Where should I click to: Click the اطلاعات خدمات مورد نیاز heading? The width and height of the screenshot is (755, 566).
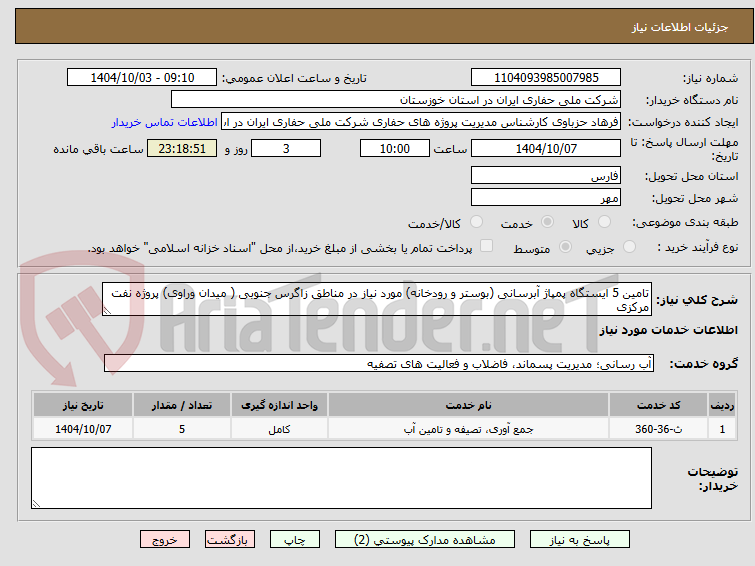668,330
